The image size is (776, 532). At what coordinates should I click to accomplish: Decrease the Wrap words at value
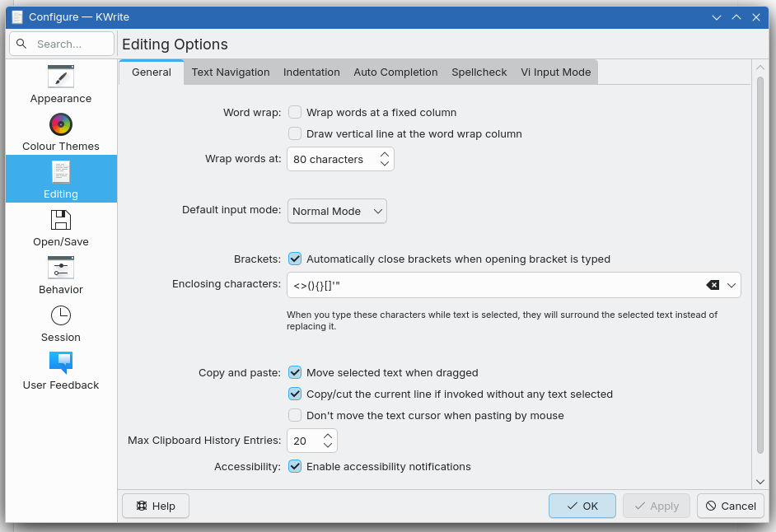385,164
